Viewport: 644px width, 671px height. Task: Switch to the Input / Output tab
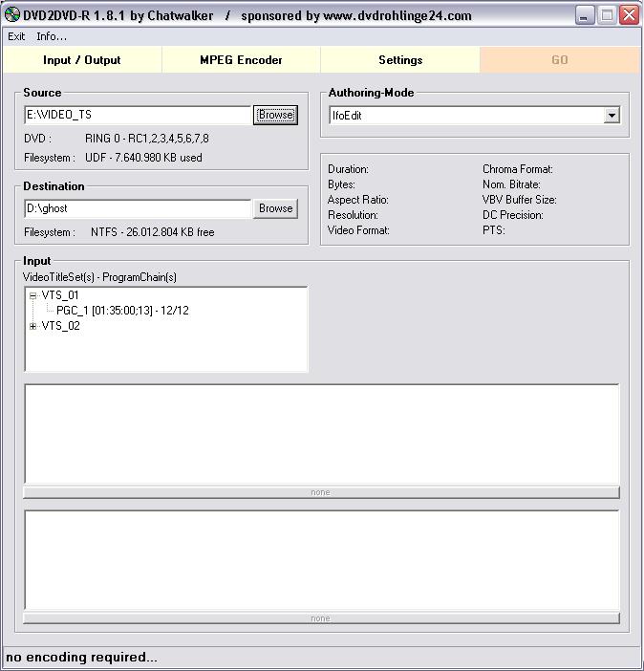(82, 60)
